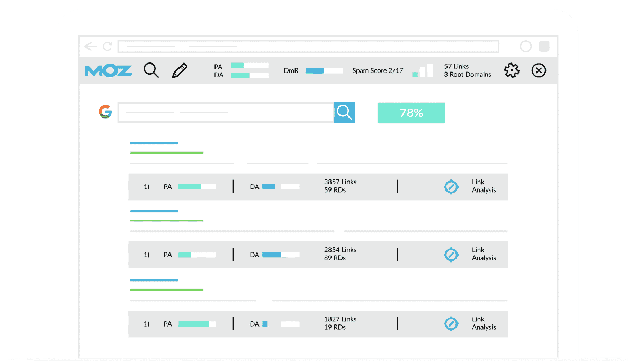
Task: Click the Google search input field
Action: tap(226, 112)
